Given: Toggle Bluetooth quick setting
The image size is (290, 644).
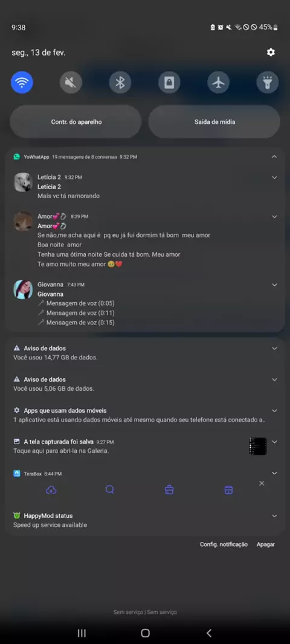Looking at the screenshot, I should (x=120, y=83).
